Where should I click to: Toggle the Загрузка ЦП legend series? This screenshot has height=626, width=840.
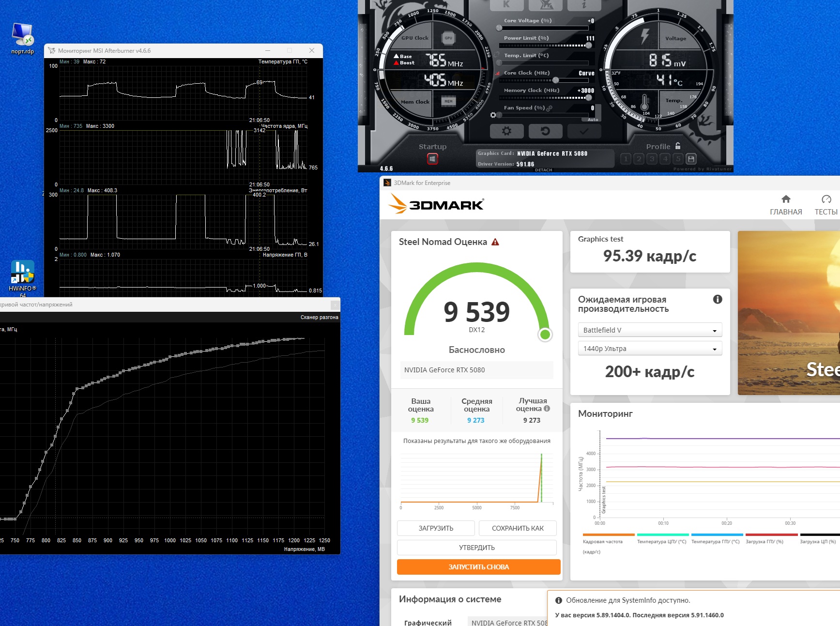(819, 538)
